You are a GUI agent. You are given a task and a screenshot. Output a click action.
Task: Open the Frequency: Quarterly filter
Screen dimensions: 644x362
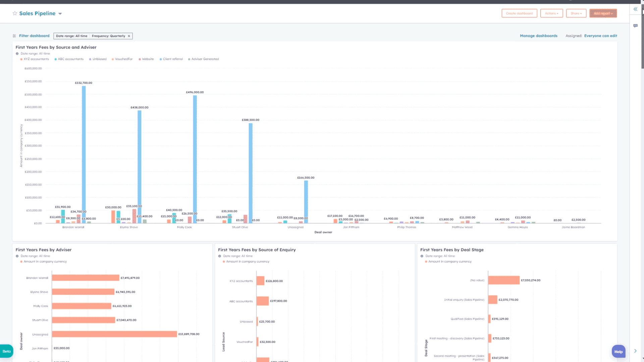(108, 36)
